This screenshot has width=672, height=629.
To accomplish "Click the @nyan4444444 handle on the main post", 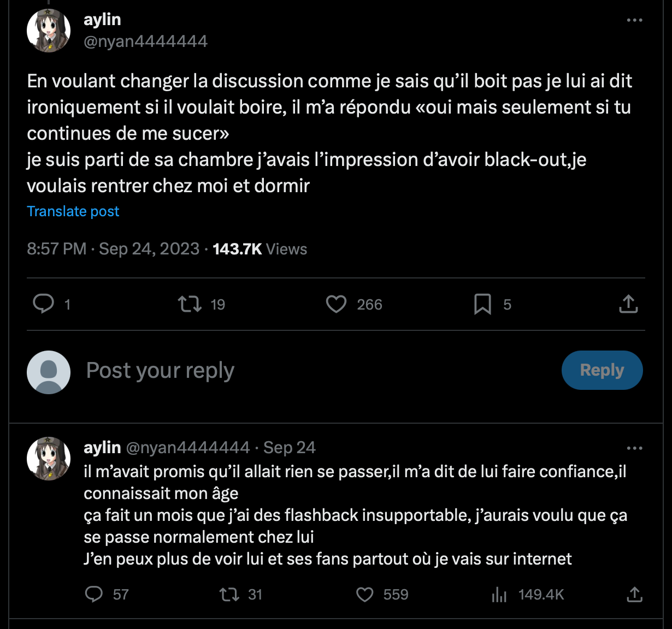I will point(145,41).
